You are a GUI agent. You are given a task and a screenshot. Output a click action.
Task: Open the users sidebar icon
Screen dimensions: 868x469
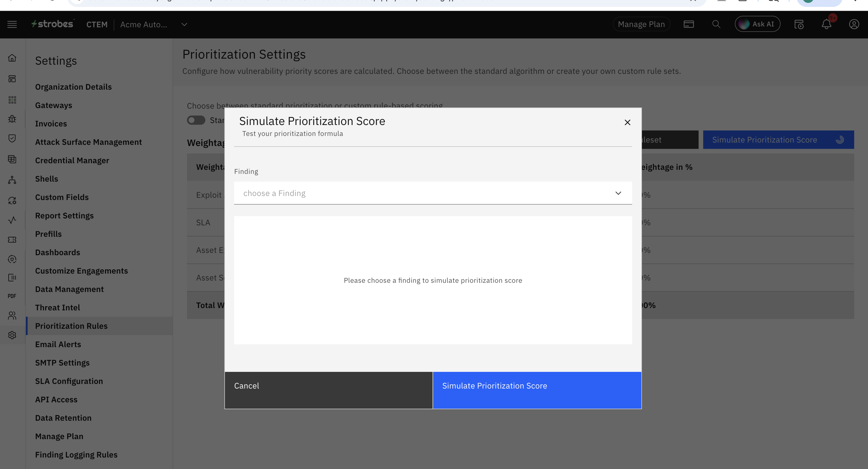12,316
